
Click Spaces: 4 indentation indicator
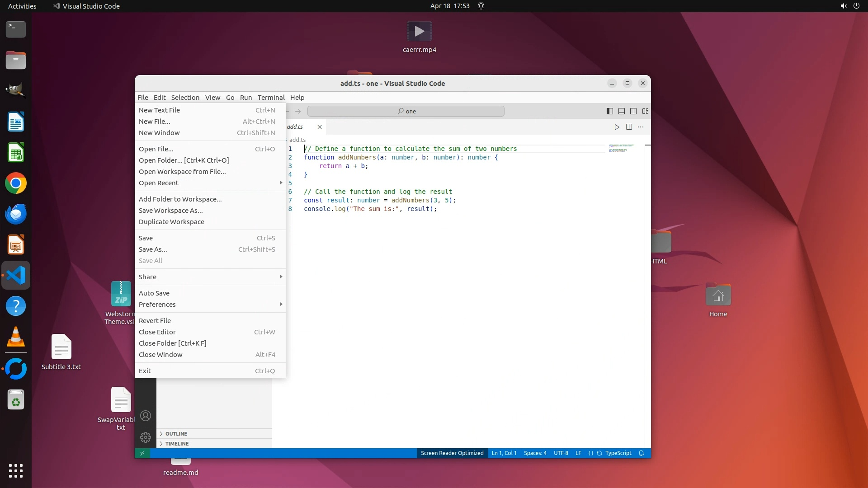click(x=535, y=453)
